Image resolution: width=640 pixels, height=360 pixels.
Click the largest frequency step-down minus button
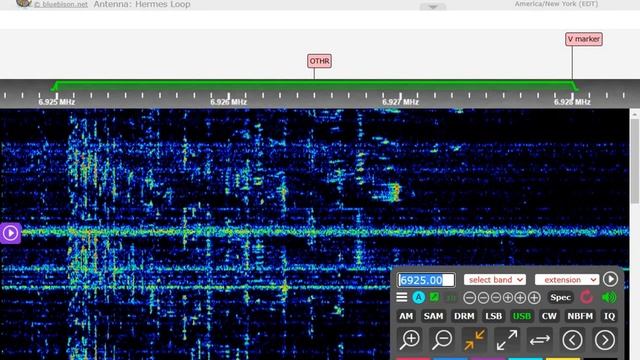coord(469,298)
